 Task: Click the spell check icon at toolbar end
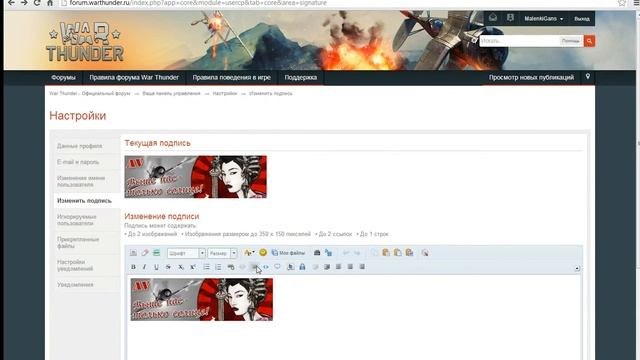click(x=425, y=253)
